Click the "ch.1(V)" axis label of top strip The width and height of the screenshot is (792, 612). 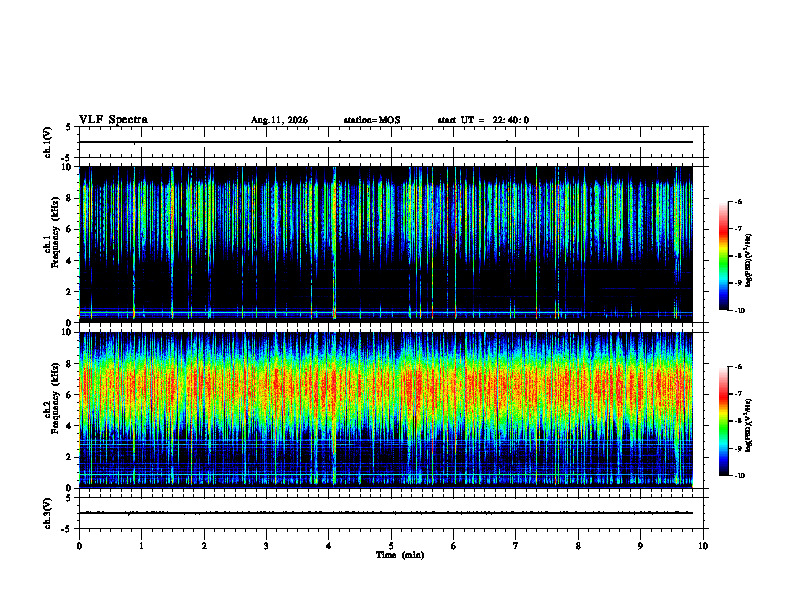pos(47,142)
